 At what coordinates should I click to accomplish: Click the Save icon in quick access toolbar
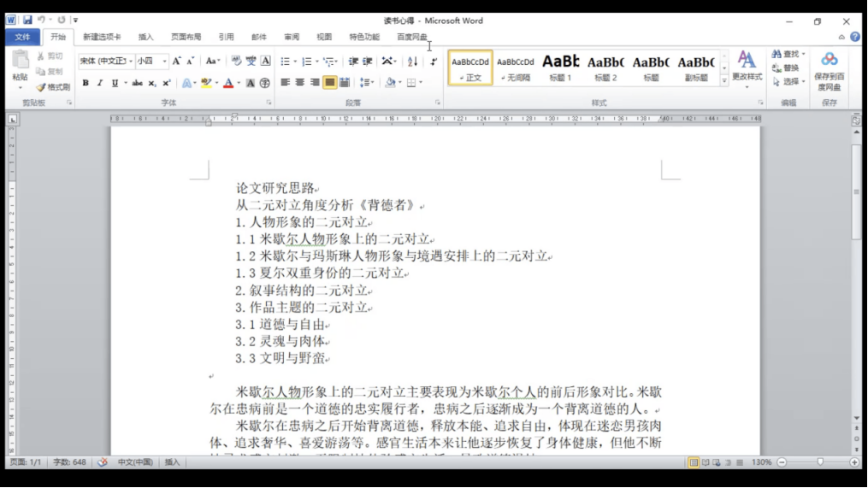click(x=27, y=20)
